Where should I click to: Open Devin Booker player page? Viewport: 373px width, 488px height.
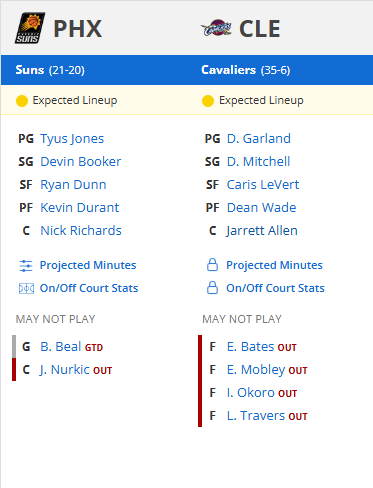pos(81,162)
